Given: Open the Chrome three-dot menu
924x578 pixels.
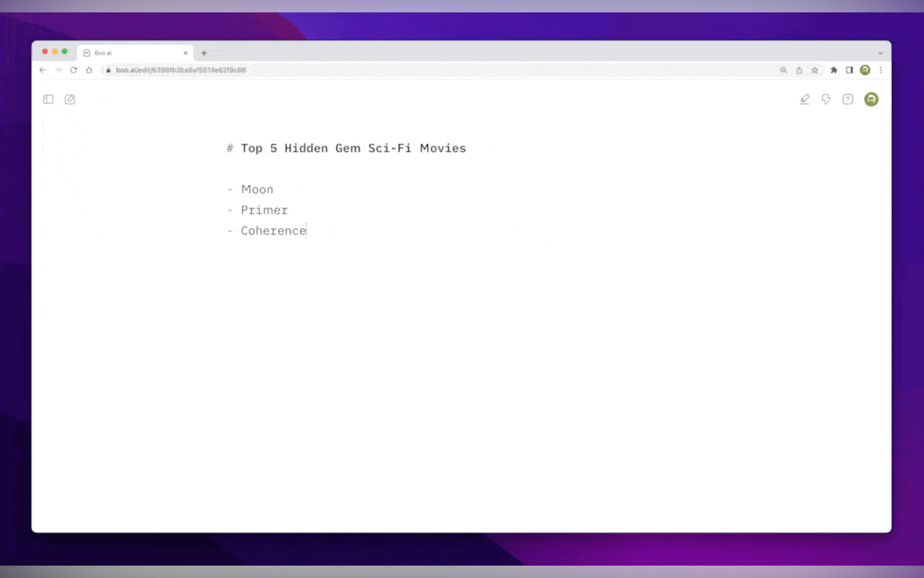Looking at the screenshot, I should (x=880, y=70).
